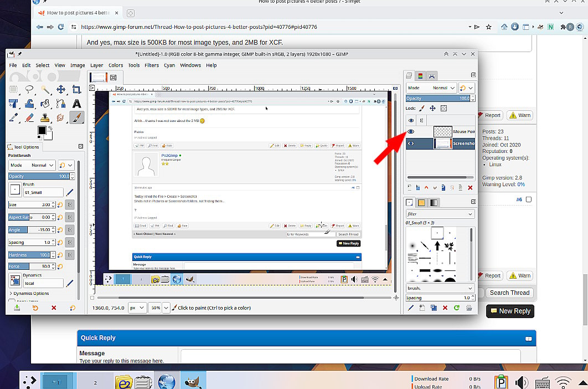This screenshot has width=588, height=389.
Task: Click the edit brush pencil icon in Brushes panel
Action: tap(411, 308)
